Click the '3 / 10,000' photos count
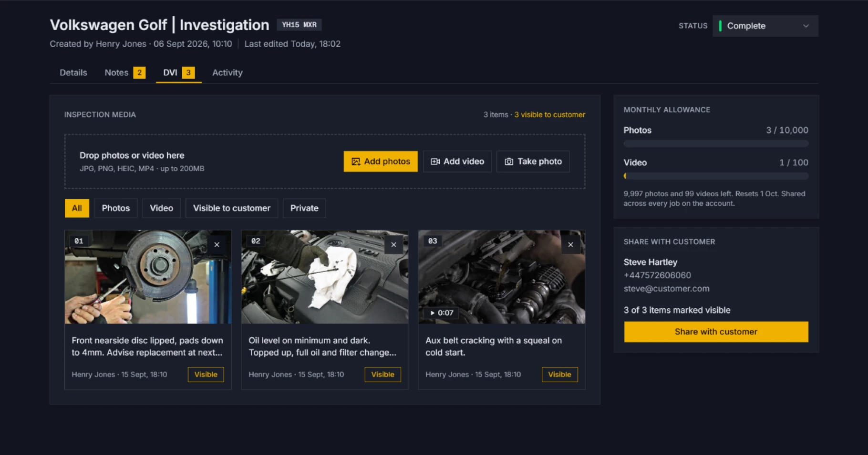868x455 pixels. (787, 130)
